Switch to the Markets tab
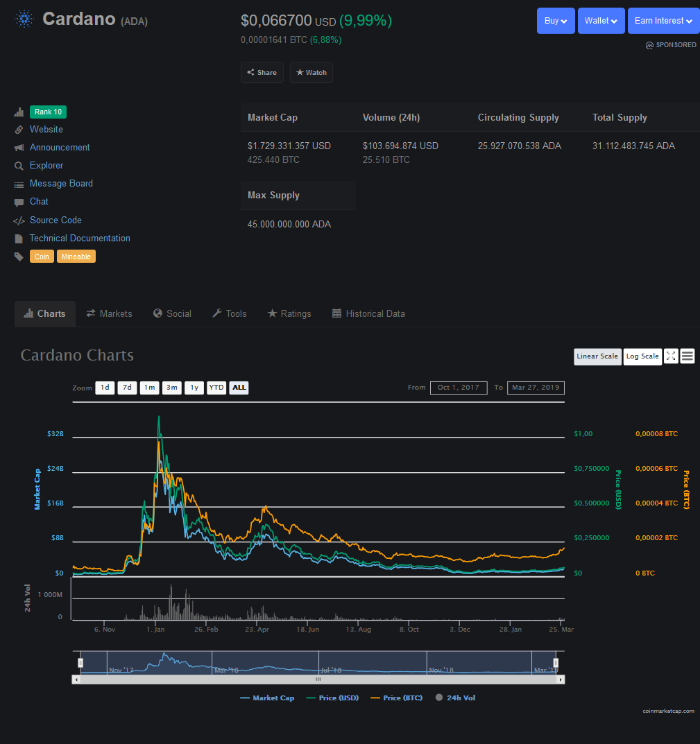Viewport: 700px width, 744px height. [109, 313]
